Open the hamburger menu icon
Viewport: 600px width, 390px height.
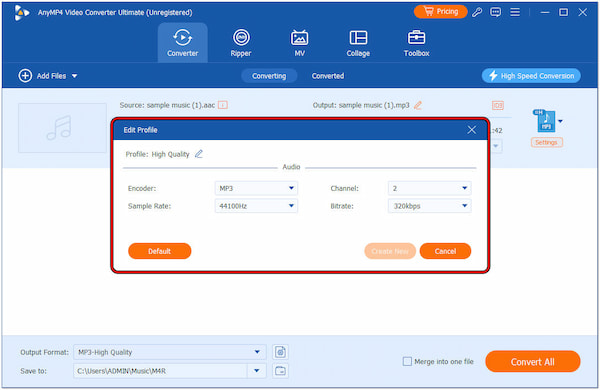pyautogui.click(x=515, y=12)
